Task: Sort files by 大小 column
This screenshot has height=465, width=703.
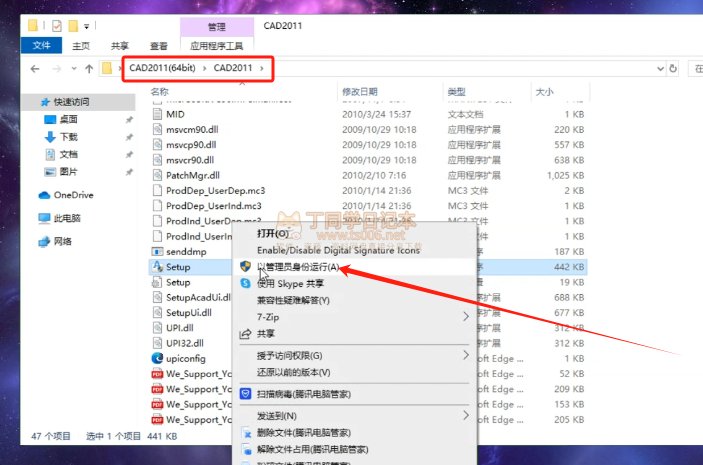Action: point(544,91)
